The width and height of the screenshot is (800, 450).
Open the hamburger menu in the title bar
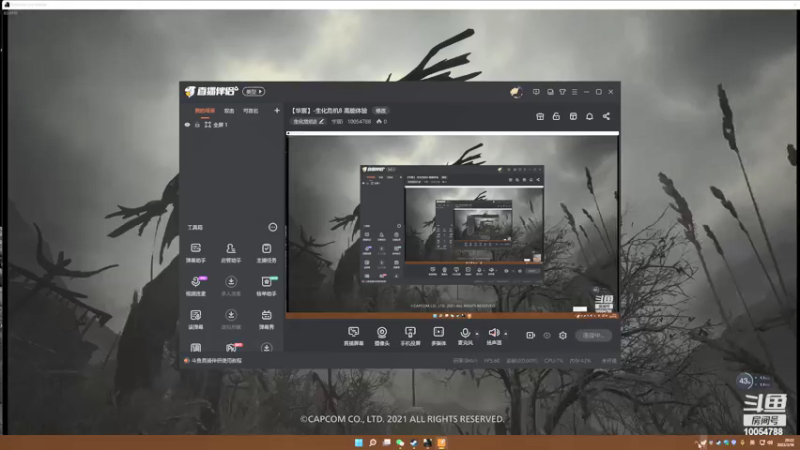click(x=574, y=92)
